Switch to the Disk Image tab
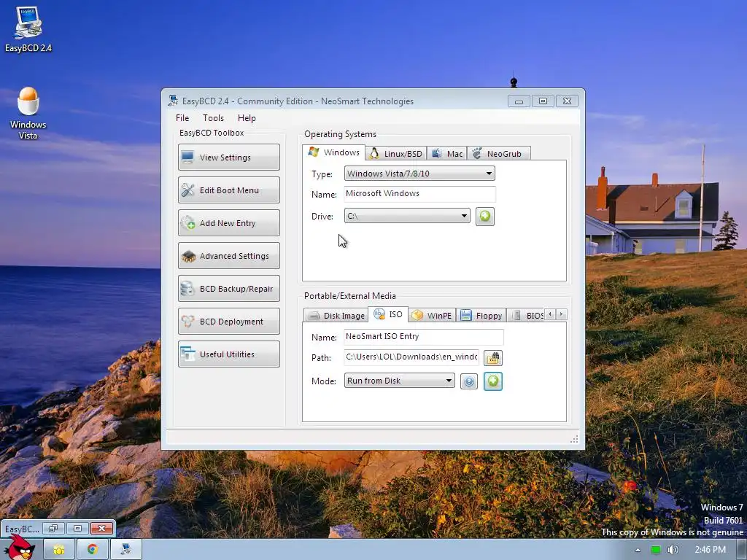Screen dimensions: 747x560 (336, 316)
